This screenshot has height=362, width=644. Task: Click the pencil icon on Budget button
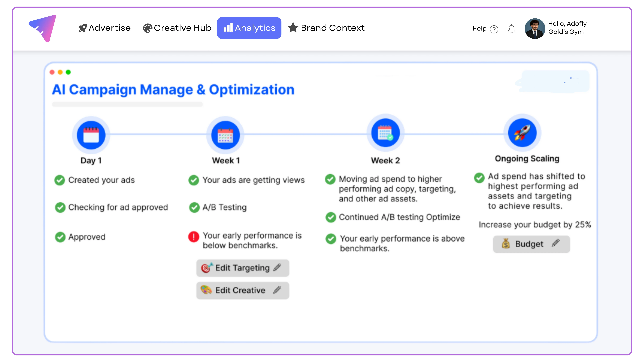pyautogui.click(x=555, y=243)
